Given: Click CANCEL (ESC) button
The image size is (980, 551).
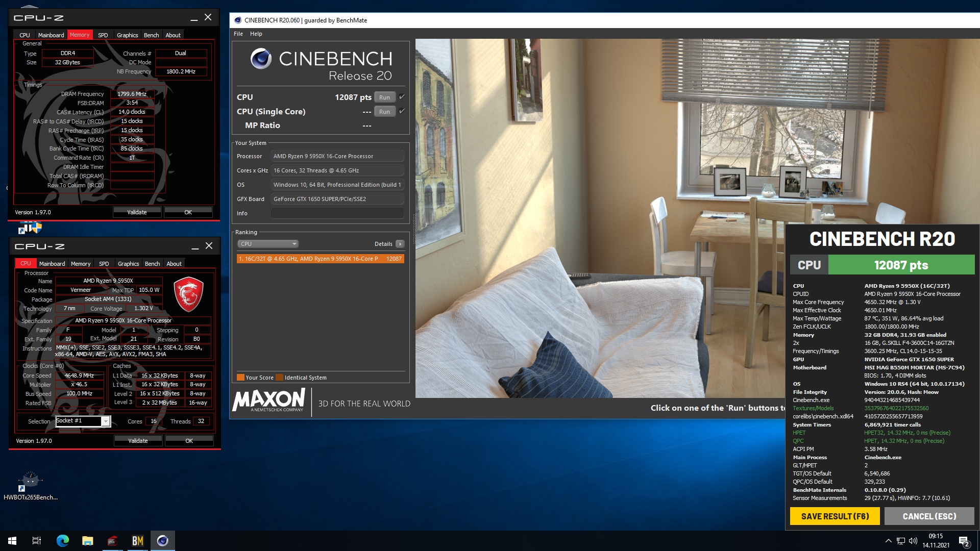Looking at the screenshot, I should pyautogui.click(x=929, y=516).
